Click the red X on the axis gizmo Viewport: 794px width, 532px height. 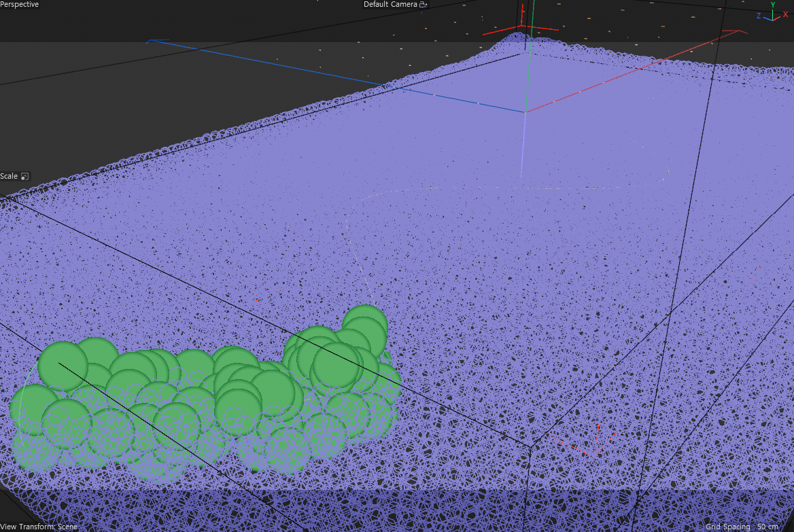785,14
